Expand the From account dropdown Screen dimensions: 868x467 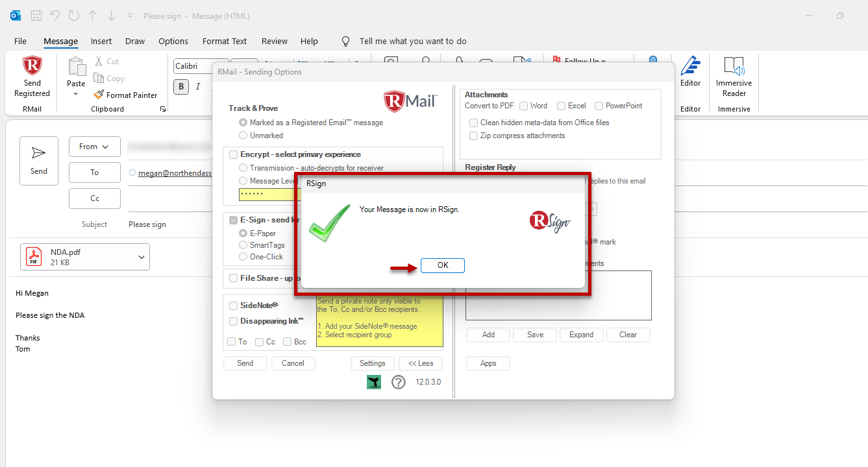[94, 147]
